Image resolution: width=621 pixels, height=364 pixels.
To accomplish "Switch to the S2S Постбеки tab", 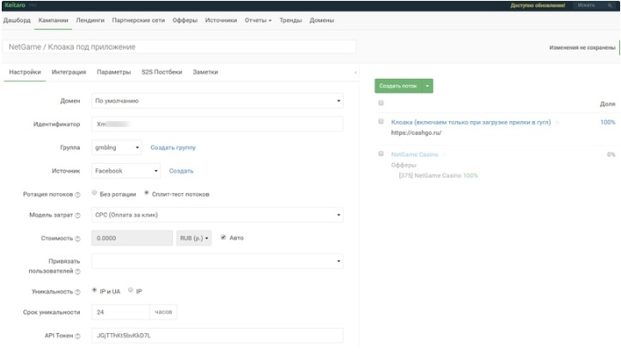I will (x=161, y=72).
